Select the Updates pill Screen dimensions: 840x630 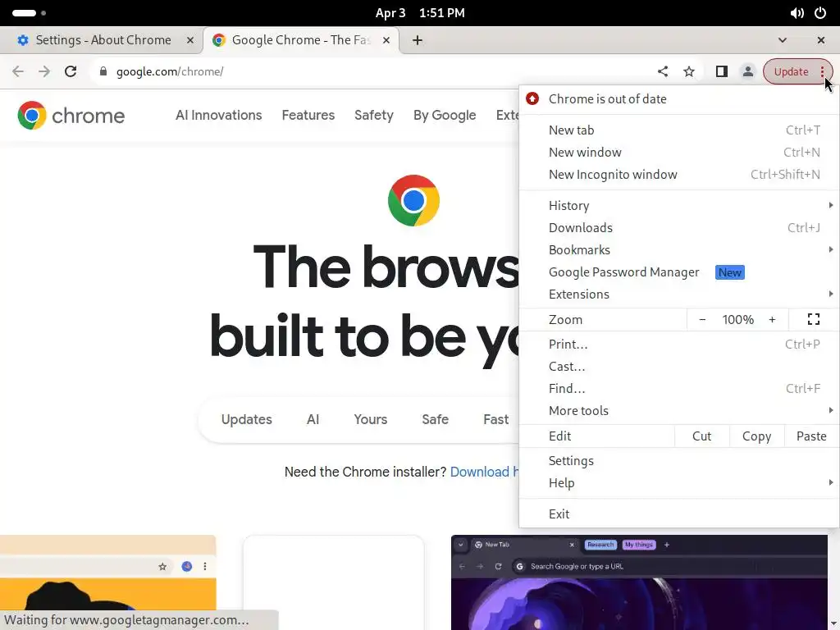click(x=246, y=419)
